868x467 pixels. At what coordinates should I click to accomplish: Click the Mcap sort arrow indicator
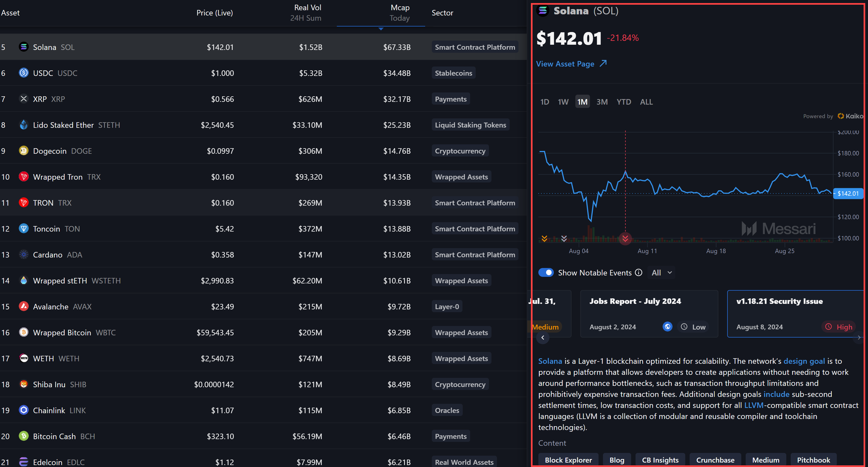coord(381,29)
